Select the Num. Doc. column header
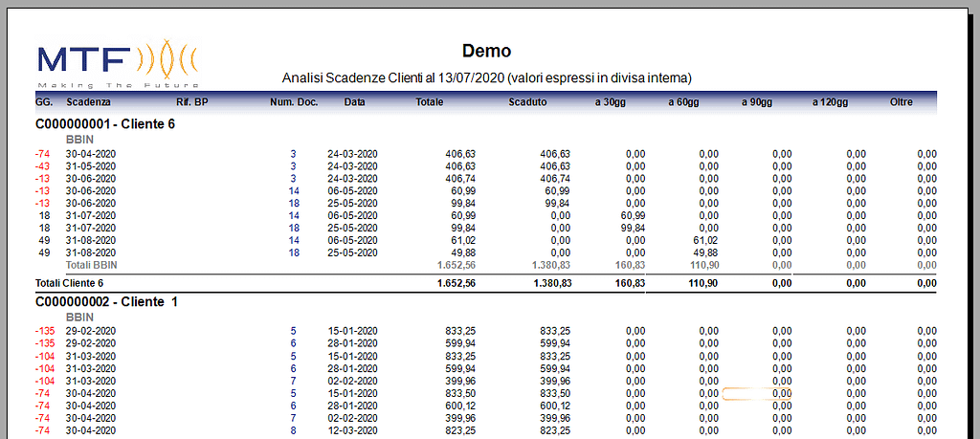The height and width of the screenshot is (439, 980). click(x=294, y=101)
